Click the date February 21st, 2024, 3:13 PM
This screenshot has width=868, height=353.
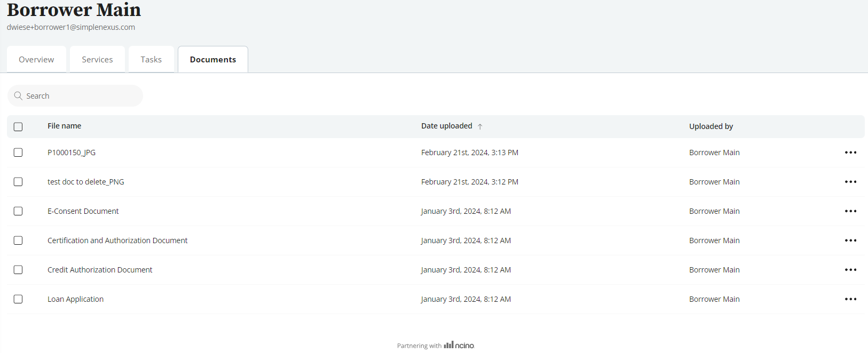[x=470, y=153]
